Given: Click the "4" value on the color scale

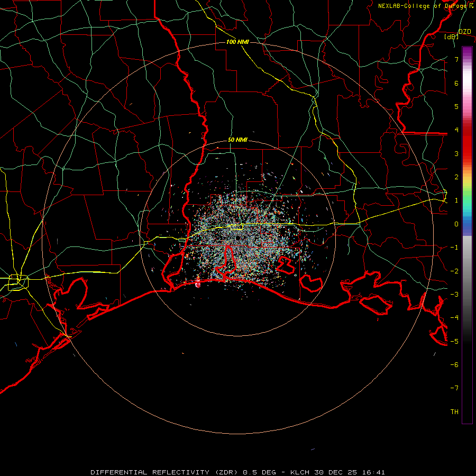Looking at the screenshot, I should pyautogui.click(x=456, y=130).
